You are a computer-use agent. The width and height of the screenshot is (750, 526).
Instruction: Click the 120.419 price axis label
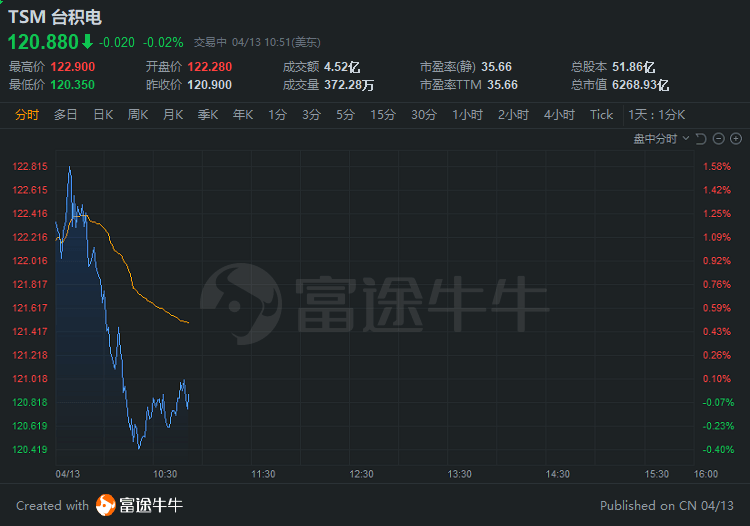point(30,449)
